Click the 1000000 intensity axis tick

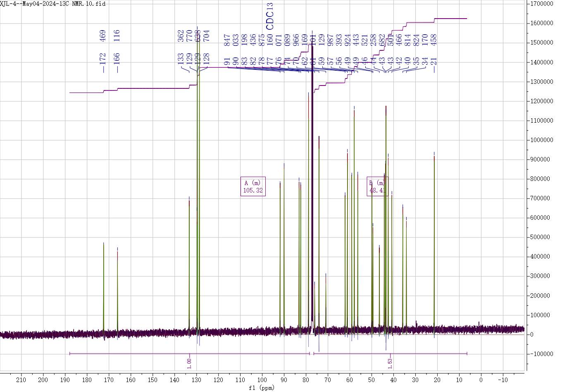click(542, 140)
